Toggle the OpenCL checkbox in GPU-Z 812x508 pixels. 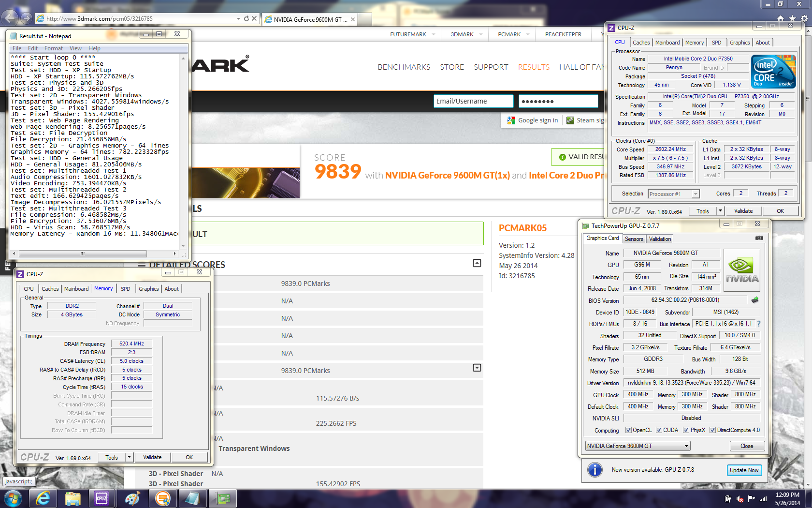(x=628, y=430)
